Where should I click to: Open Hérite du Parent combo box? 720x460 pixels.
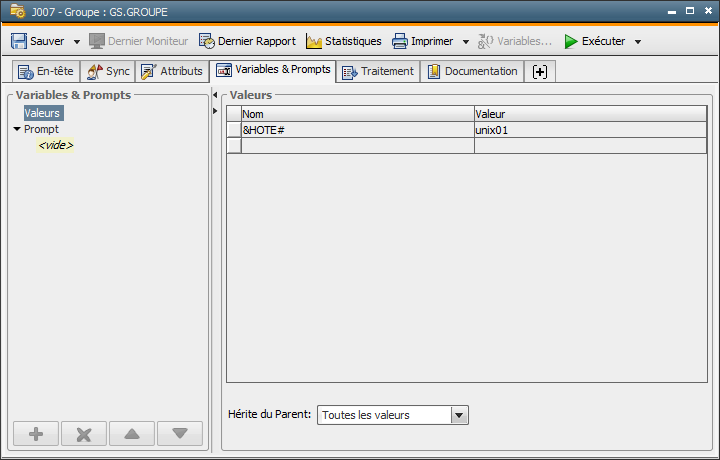[x=459, y=415]
